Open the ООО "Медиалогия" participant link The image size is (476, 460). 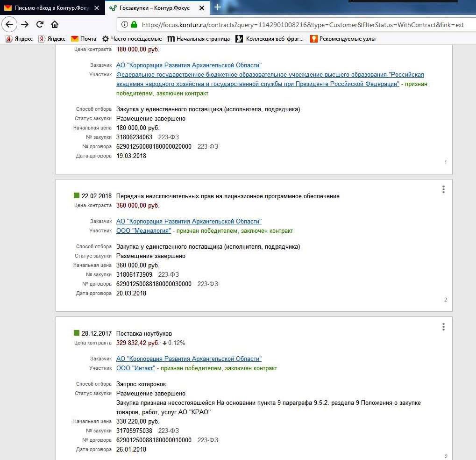(143, 230)
